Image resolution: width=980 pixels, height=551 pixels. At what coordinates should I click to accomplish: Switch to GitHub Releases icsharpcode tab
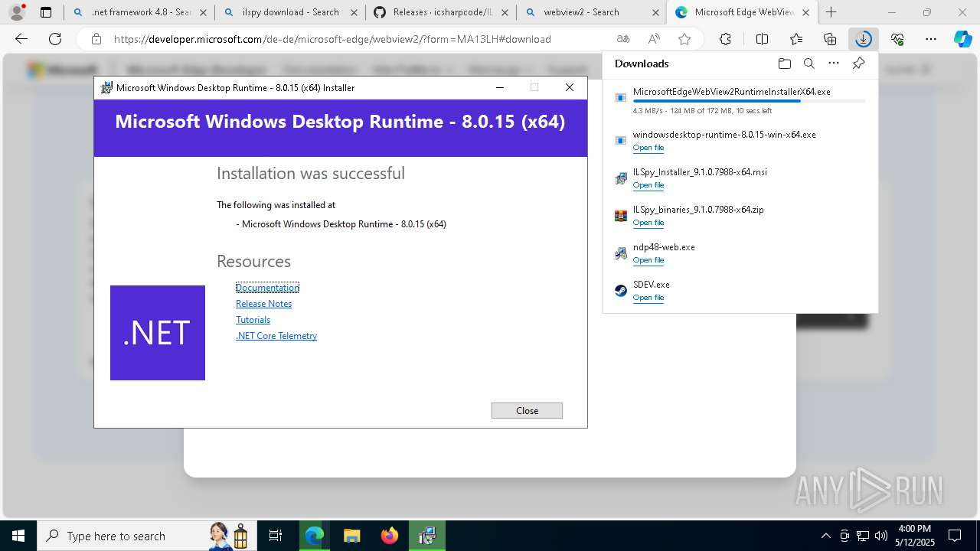440,12
